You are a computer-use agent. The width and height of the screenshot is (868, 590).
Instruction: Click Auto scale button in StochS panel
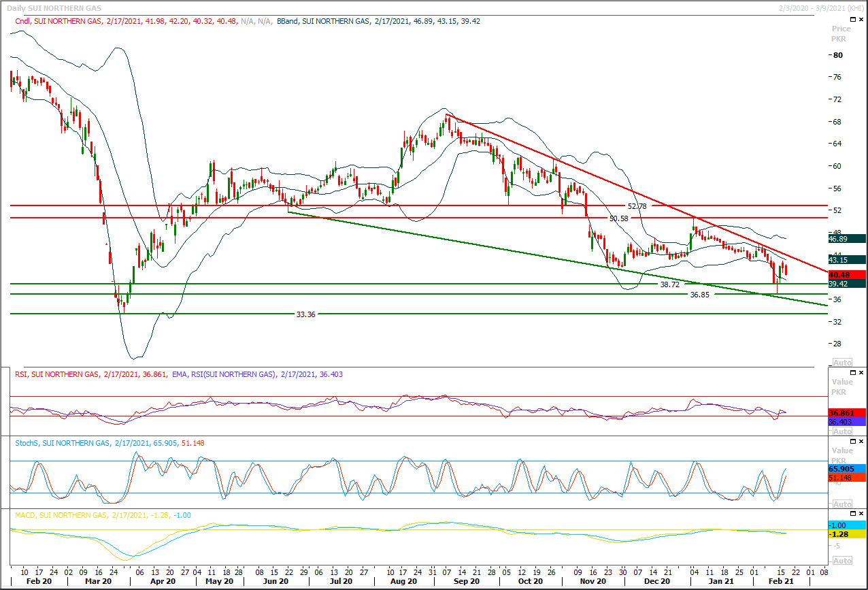tap(842, 504)
